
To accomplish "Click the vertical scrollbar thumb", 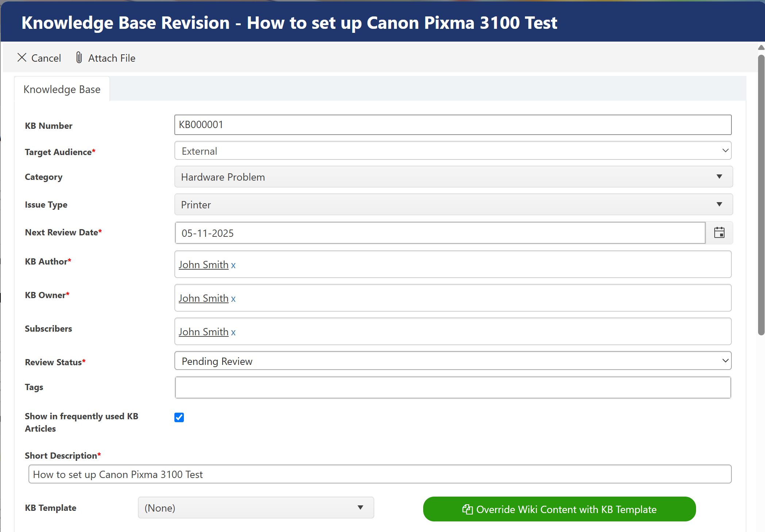I will coord(761,194).
